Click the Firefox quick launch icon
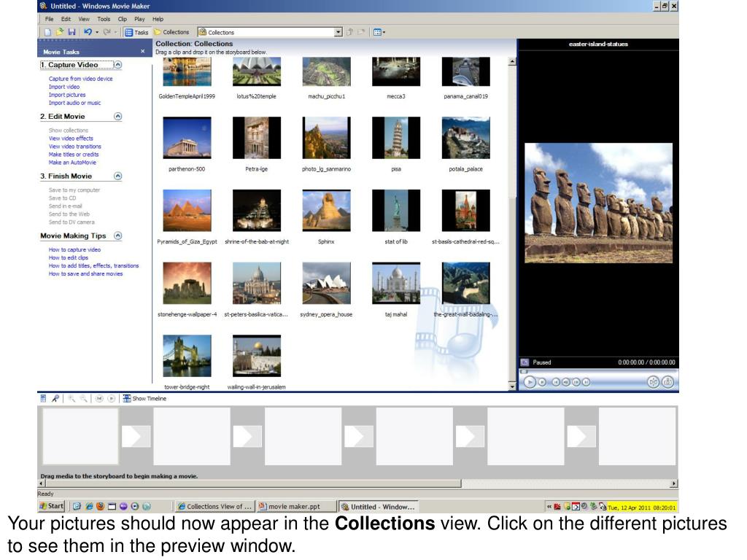This screenshot has height=560, width=747. tap(100, 506)
